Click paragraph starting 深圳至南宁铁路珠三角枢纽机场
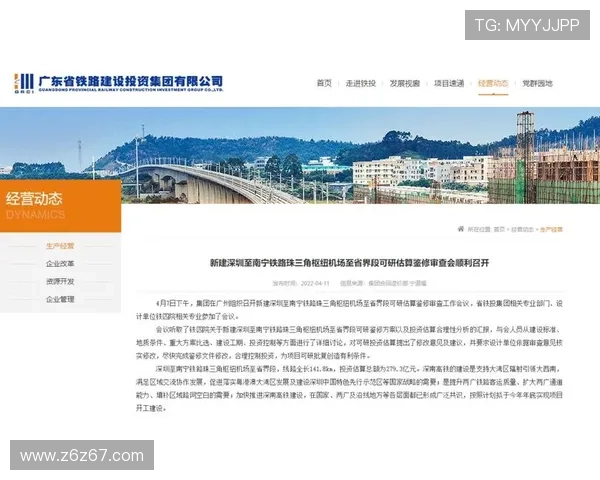Screen dimensions: 600x480 click(x=349, y=389)
